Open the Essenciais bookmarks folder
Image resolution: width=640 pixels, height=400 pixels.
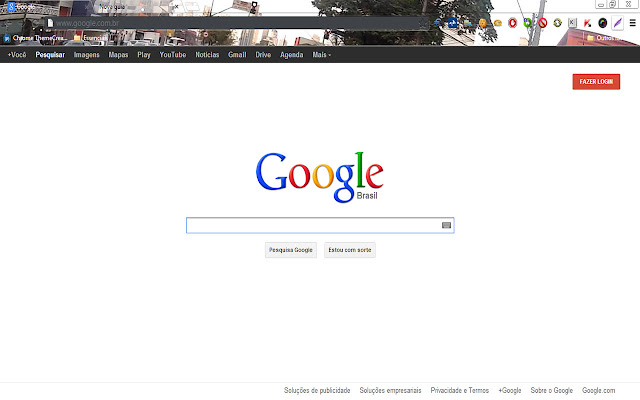tap(91, 38)
